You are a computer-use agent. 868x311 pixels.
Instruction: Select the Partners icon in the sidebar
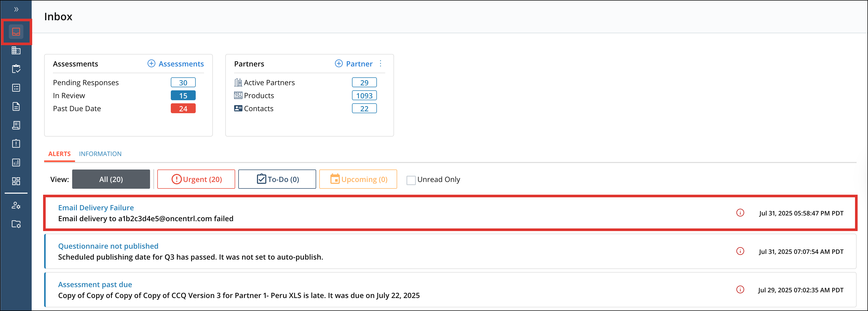click(x=16, y=51)
